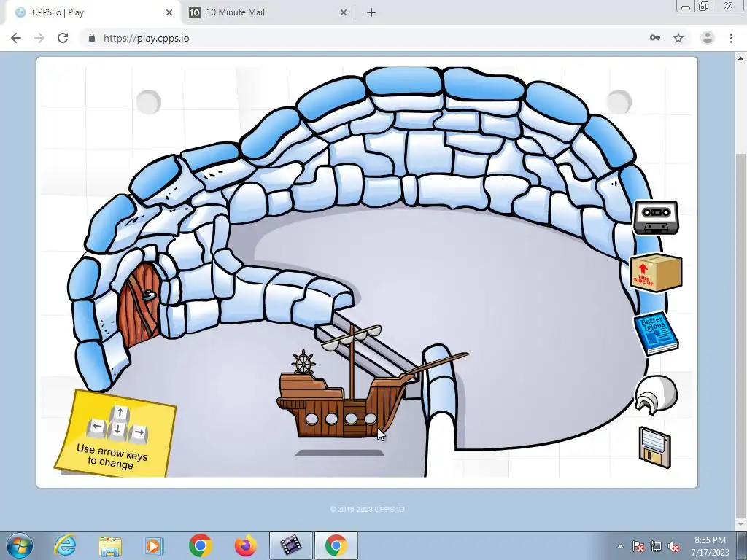Reload the play.cpps.io page
Screen dimensions: 747x560
63,38
